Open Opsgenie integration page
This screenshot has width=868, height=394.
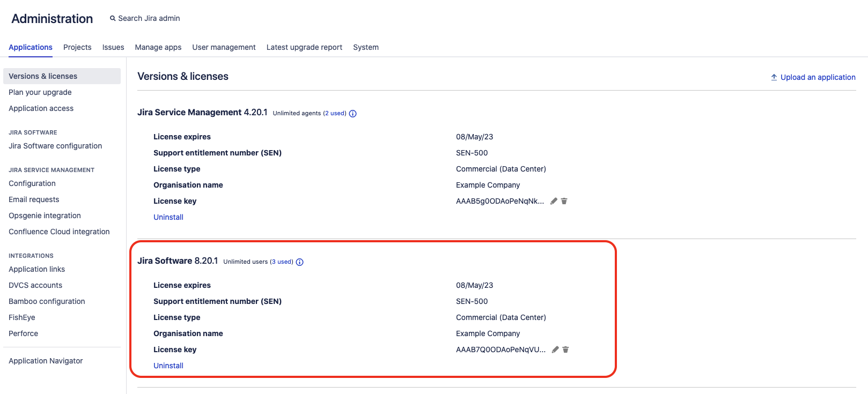(45, 215)
